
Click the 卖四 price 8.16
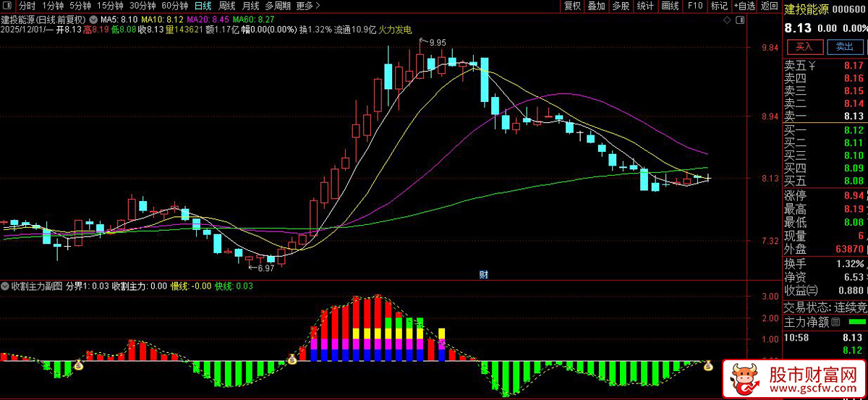[854, 78]
